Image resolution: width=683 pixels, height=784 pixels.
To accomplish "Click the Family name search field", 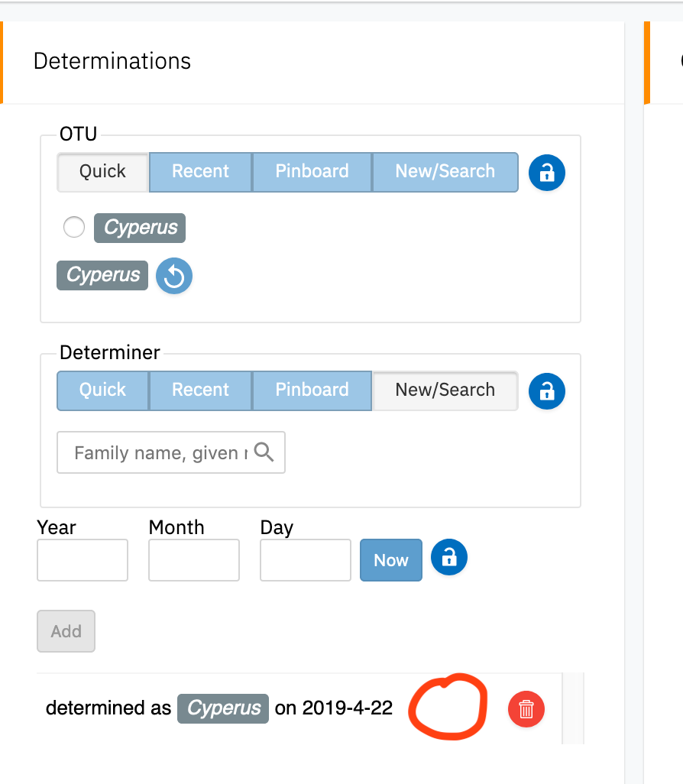I will click(x=153, y=452).
